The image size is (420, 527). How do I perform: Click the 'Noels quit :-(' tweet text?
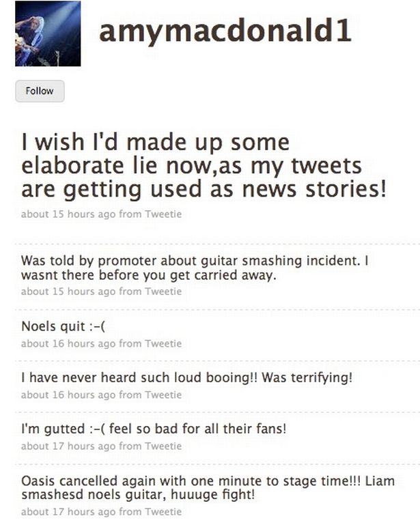pos(63,326)
